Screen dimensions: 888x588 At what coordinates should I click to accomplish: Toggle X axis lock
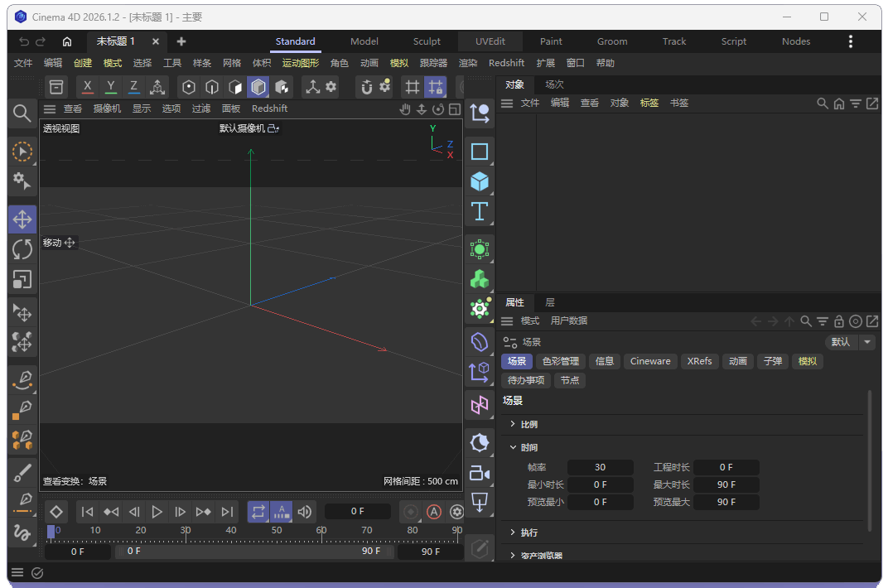click(x=88, y=87)
